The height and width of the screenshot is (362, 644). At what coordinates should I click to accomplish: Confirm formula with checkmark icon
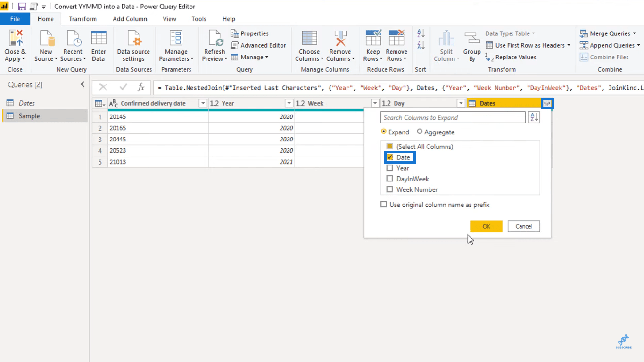[124, 88]
